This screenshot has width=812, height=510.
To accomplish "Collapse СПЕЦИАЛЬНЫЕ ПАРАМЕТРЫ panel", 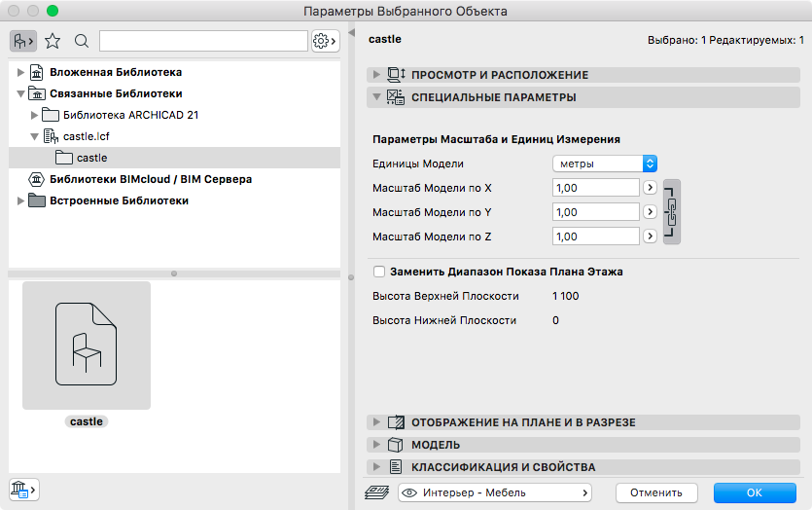I will [x=376, y=97].
